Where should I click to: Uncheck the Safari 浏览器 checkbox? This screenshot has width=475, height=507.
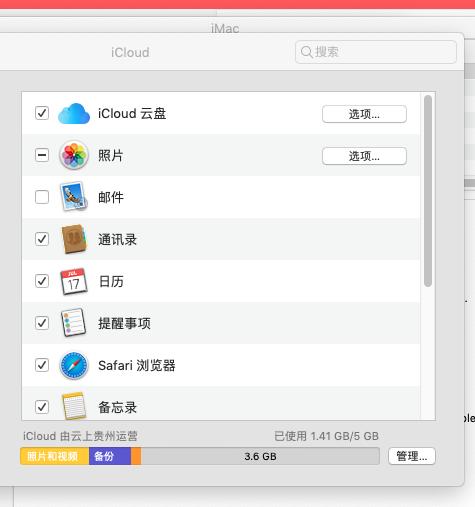(42, 365)
